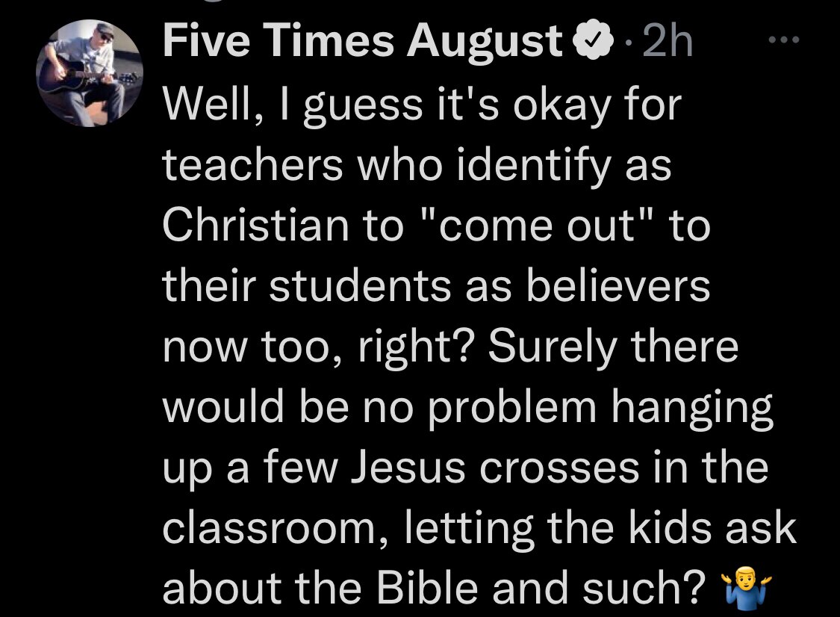Click the text "teachers who identify as"

(x=417, y=166)
